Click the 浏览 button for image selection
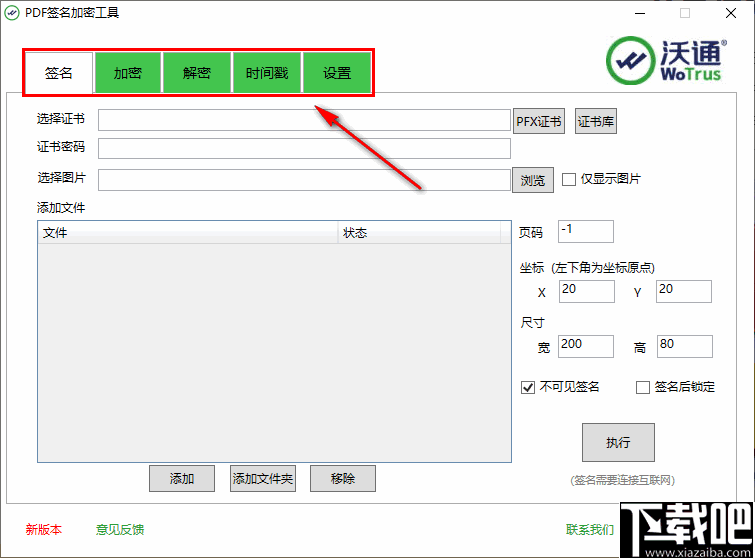Screen dimensions: 755x558 click(x=533, y=180)
